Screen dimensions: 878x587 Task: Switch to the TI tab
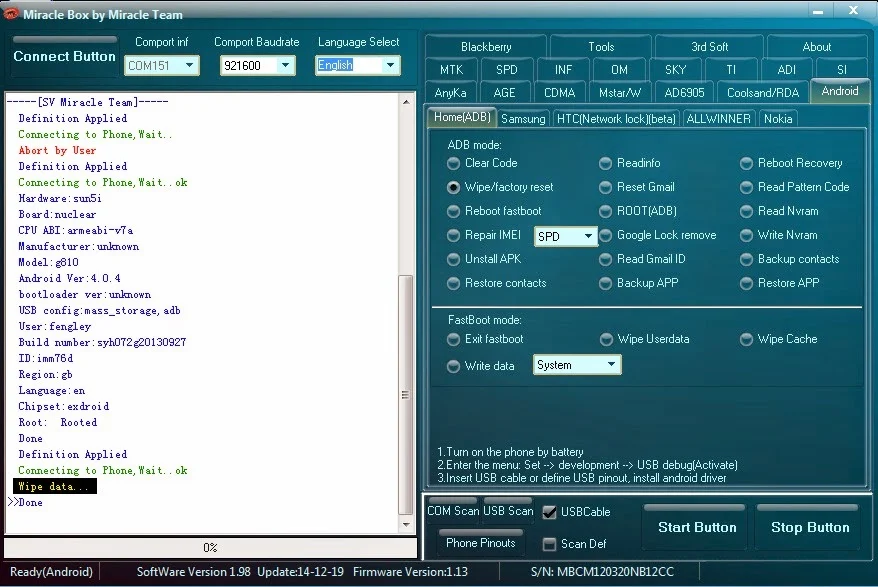click(x=731, y=69)
